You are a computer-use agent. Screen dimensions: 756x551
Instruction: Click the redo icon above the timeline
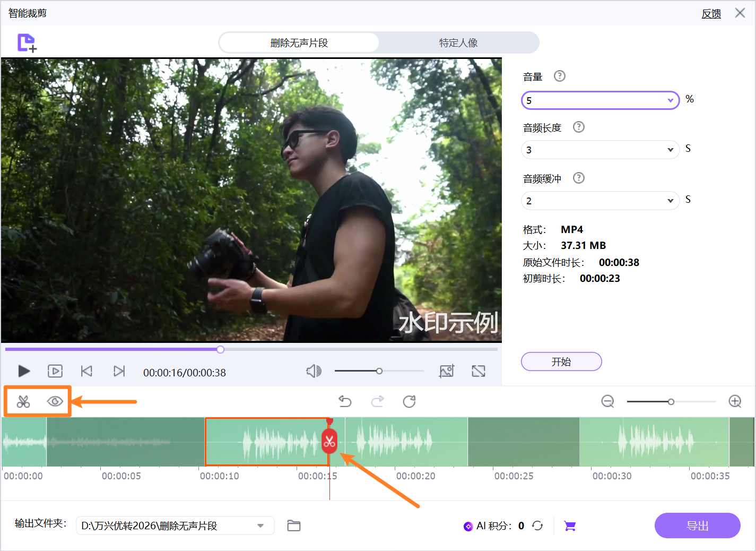click(377, 401)
